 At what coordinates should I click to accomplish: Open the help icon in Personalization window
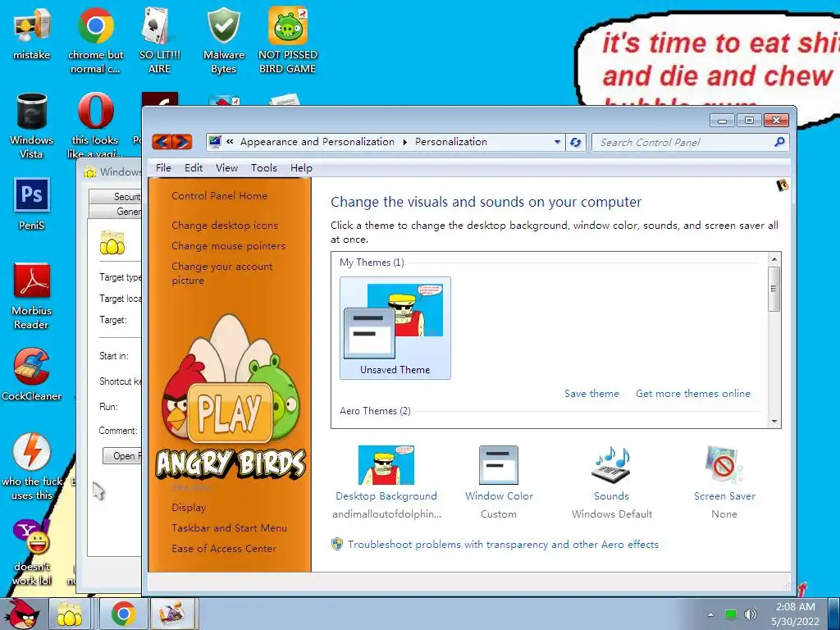click(782, 185)
